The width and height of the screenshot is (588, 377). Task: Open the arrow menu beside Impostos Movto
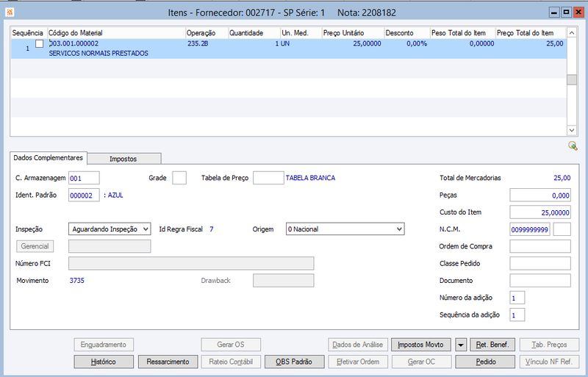(461, 345)
